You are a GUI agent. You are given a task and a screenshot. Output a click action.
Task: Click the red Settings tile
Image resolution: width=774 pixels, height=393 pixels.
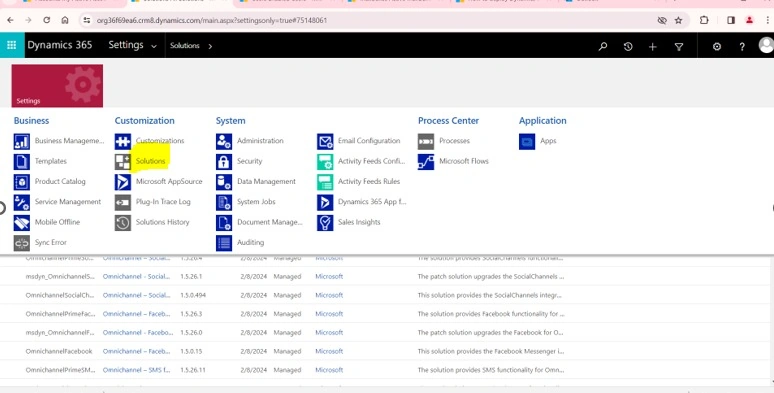click(x=57, y=85)
